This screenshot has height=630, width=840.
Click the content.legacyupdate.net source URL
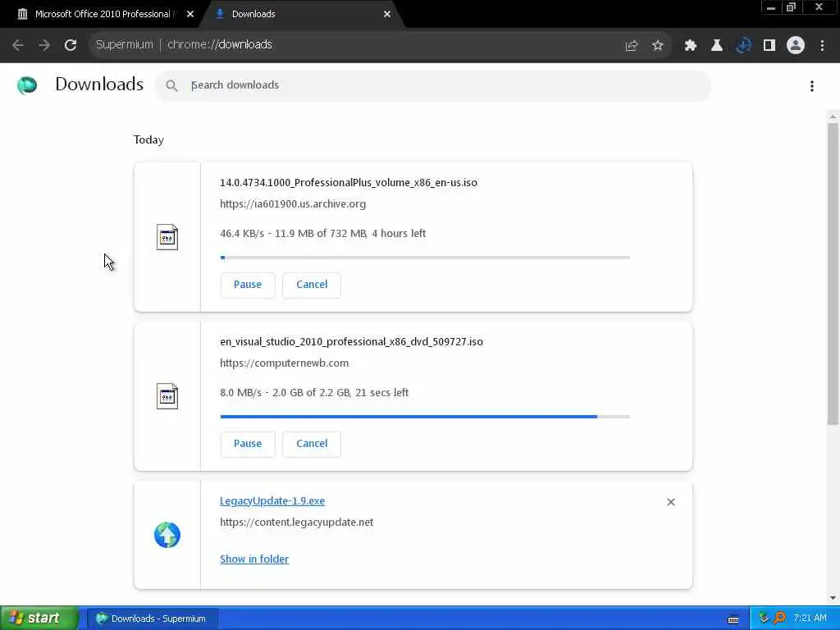click(x=296, y=523)
